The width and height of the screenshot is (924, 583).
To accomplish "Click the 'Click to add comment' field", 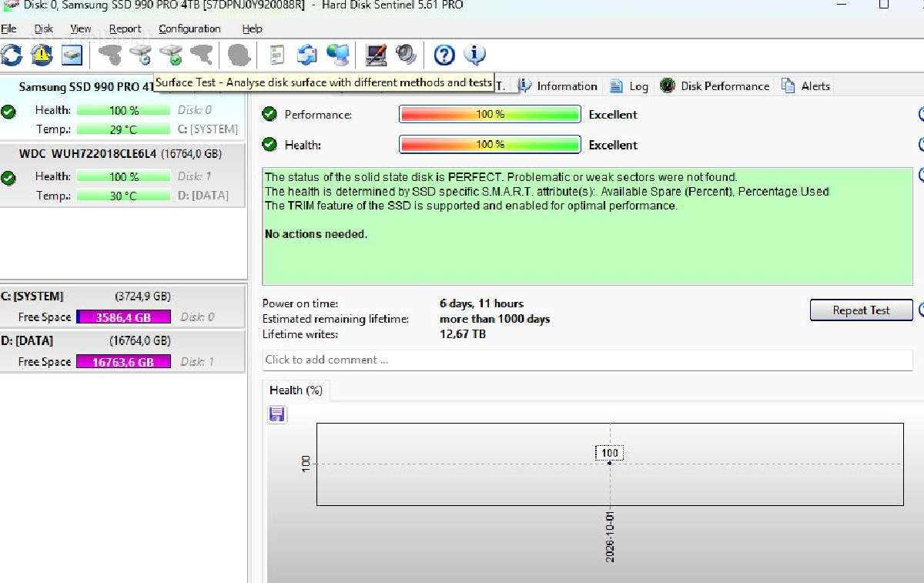I will point(588,360).
